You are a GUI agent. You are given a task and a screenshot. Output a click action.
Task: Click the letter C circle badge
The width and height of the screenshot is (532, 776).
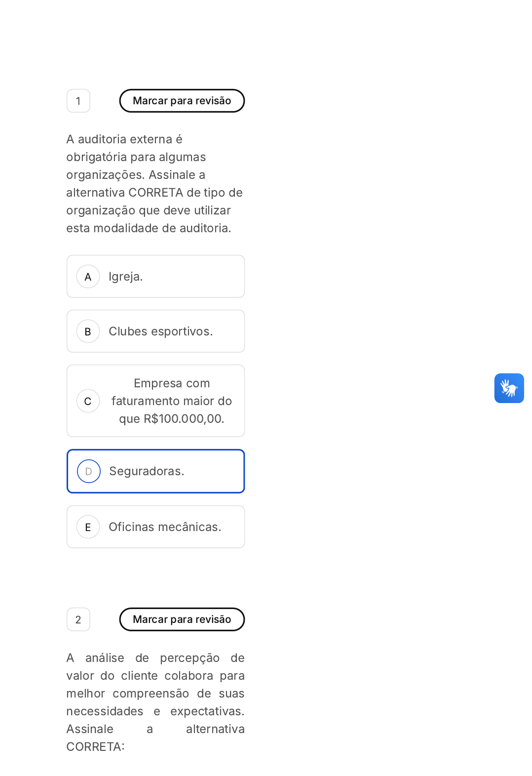(x=88, y=401)
